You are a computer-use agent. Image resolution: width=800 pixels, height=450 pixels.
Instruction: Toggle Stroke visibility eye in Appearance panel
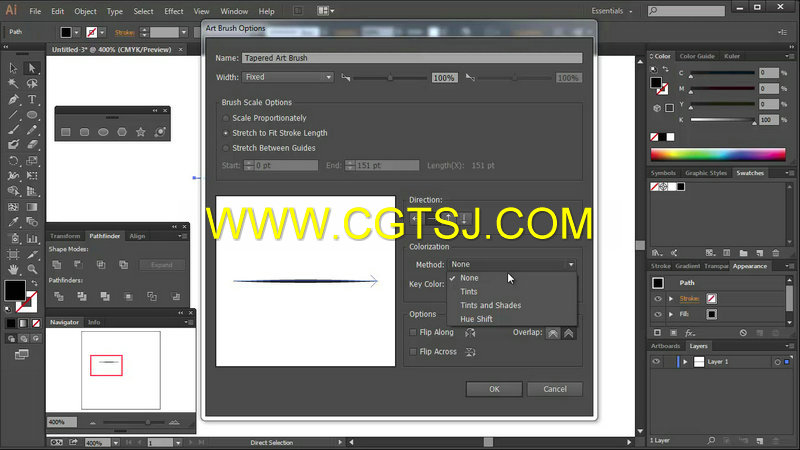(658, 298)
